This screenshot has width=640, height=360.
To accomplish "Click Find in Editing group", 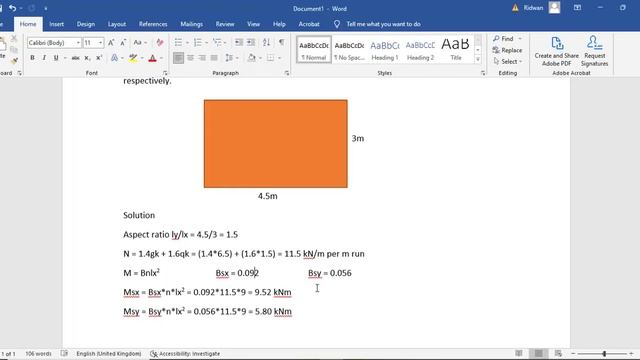I will [x=503, y=38].
